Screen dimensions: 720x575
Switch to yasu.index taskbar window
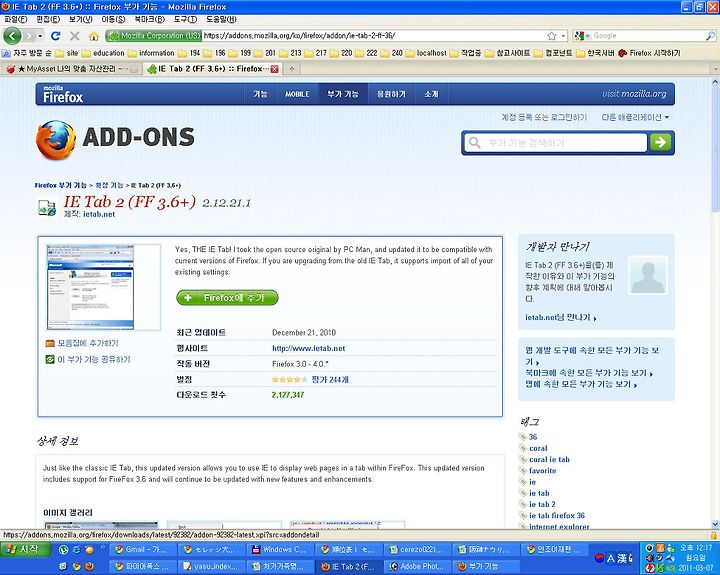[212, 566]
